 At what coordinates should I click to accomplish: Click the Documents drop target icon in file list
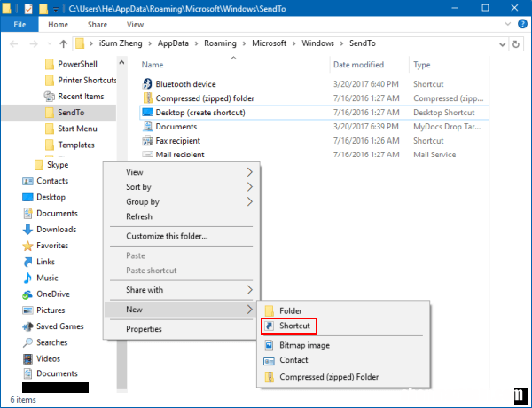(147, 127)
